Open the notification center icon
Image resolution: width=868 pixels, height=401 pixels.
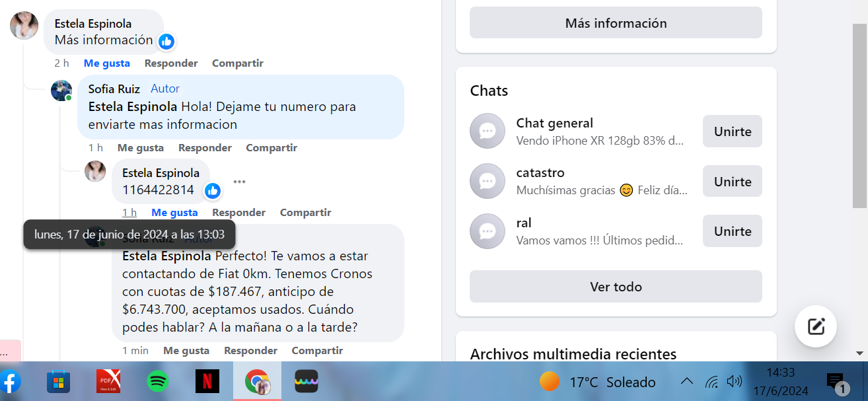[837, 383]
